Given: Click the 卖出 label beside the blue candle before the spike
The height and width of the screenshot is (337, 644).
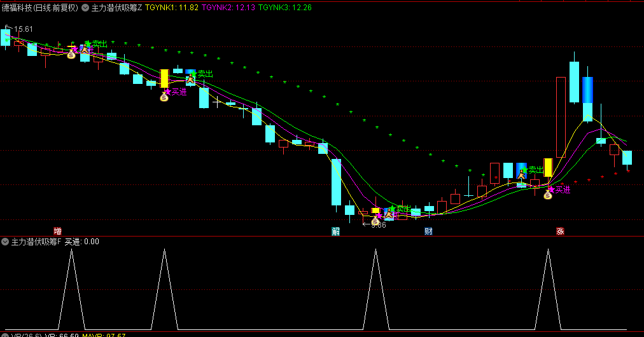Looking at the screenshot, I should coord(536,170).
